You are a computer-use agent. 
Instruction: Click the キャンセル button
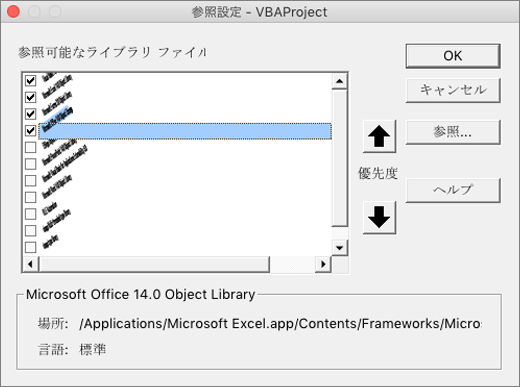point(453,90)
